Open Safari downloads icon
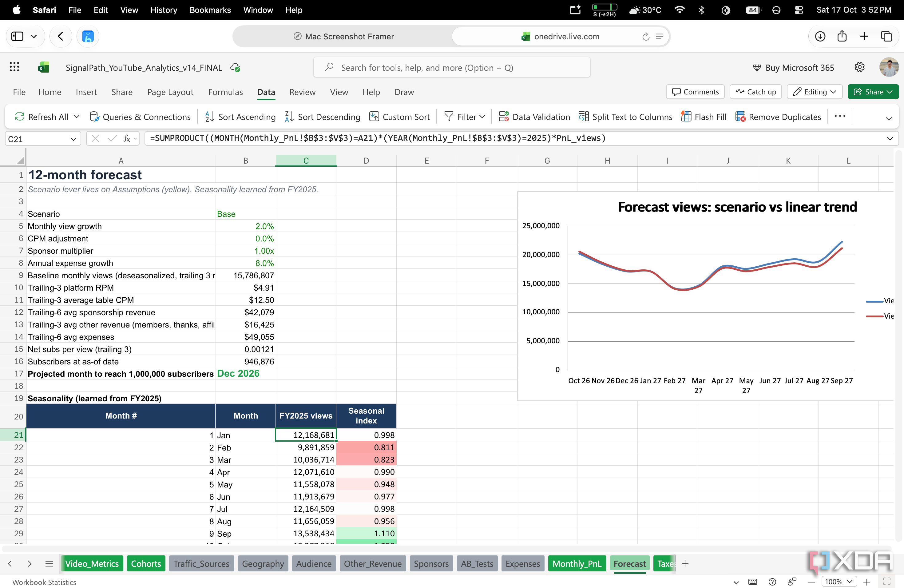Viewport: 904px width, 588px height. coord(820,37)
